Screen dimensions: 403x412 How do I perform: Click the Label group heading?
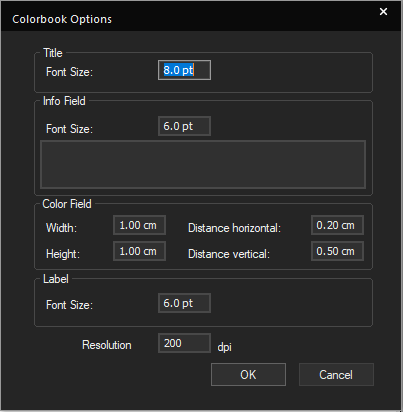coord(56,279)
